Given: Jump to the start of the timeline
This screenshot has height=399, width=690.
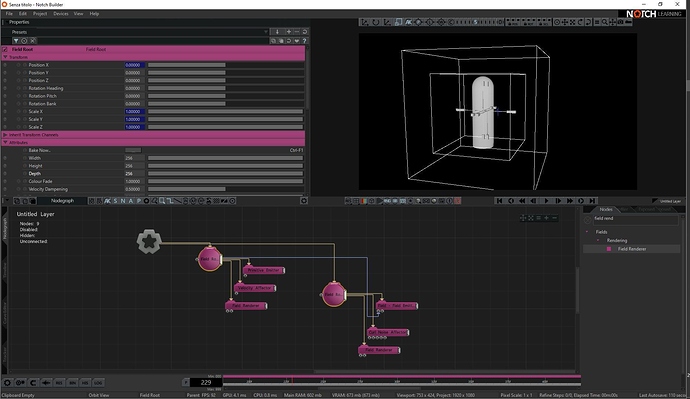Looking at the screenshot, I should [x=499, y=201].
